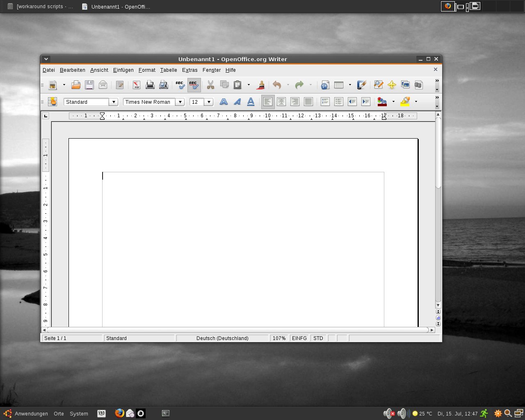525x420 pixels.
Task: Expand the Table insert dropdown arrow
Action: tap(350, 85)
